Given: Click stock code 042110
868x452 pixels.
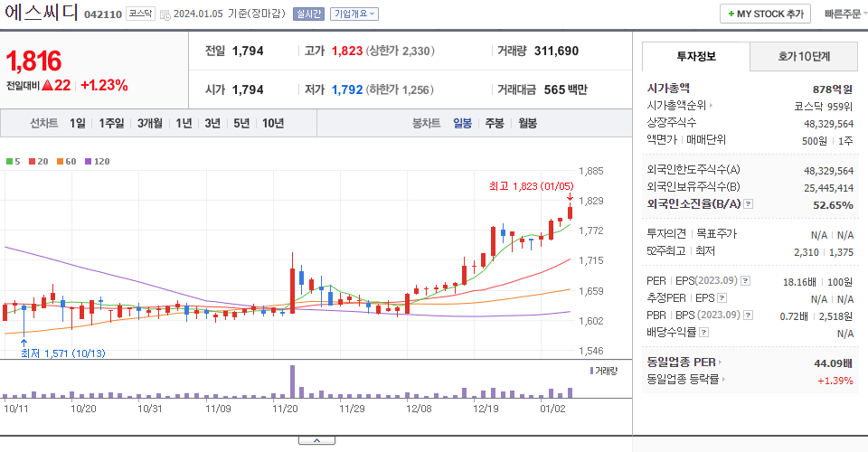Looking at the screenshot, I should [103, 14].
